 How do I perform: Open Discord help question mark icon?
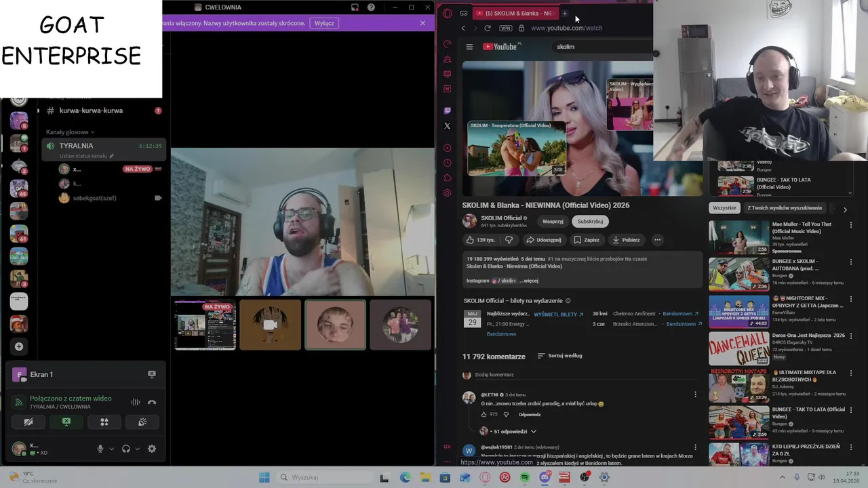coord(371,7)
